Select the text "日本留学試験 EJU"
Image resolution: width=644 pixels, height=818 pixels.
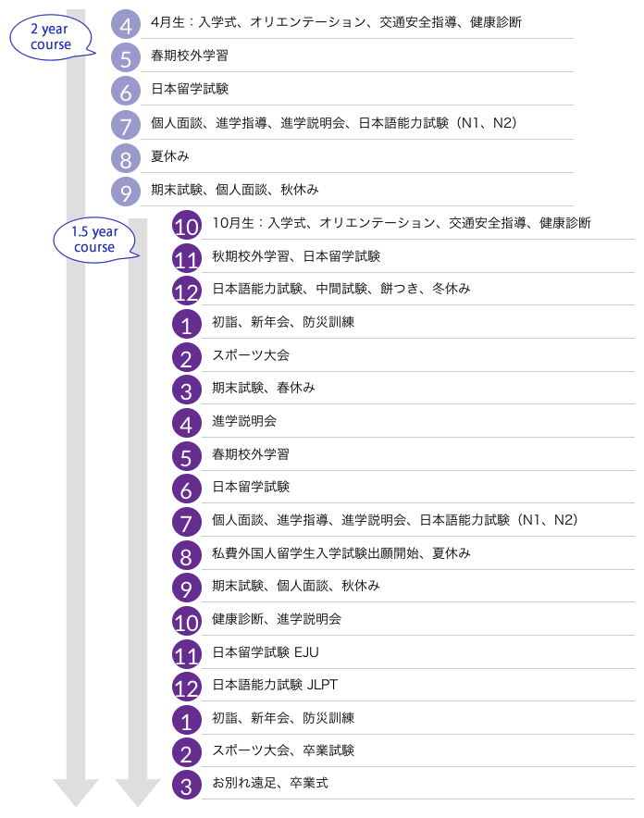(x=266, y=652)
